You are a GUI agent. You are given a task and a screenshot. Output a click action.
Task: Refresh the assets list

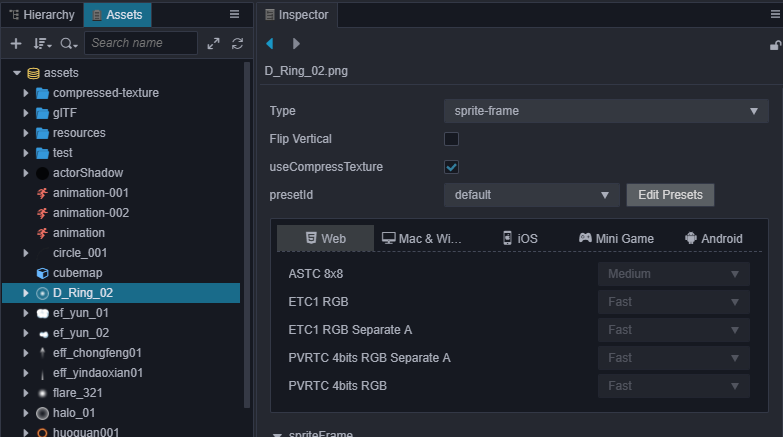coord(238,43)
